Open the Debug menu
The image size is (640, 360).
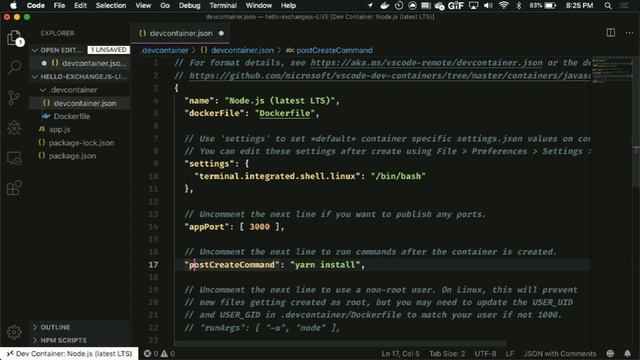[x=189, y=5]
